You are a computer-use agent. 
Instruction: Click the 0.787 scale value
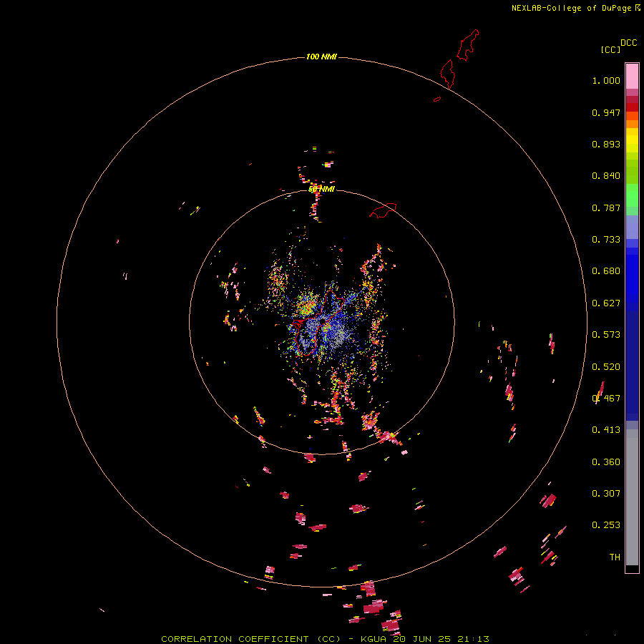pyautogui.click(x=606, y=208)
